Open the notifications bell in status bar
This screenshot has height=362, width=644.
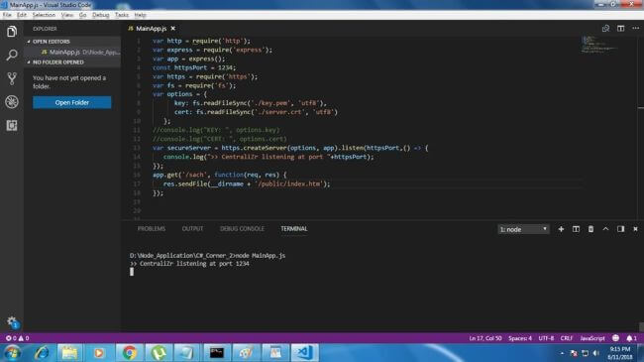click(x=631, y=338)
